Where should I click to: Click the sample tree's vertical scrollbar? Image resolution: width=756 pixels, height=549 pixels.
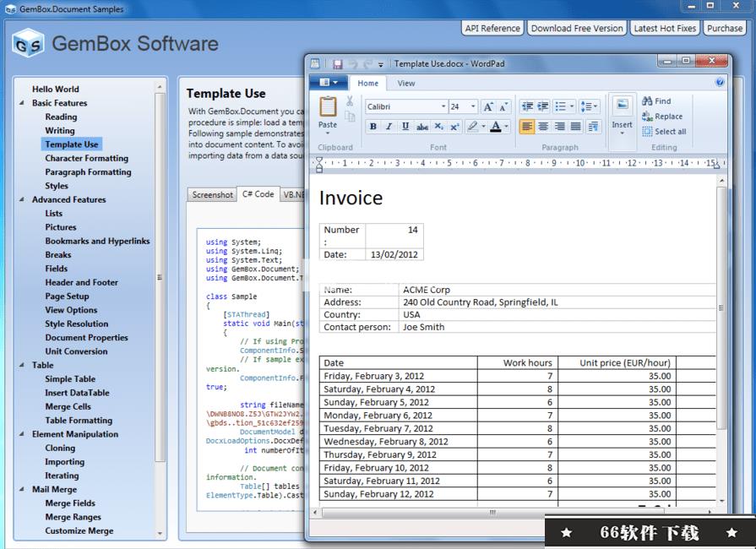(x=160, y=277)
